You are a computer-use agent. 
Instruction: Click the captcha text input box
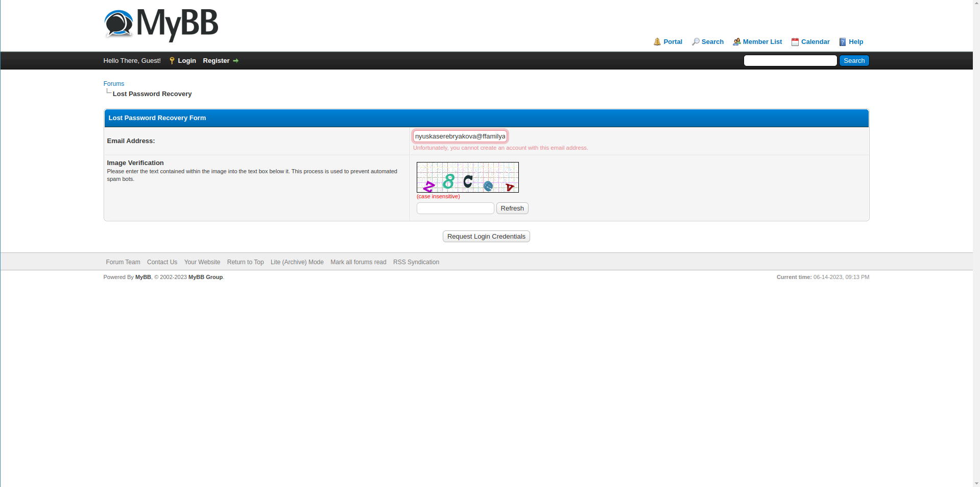pos(455,208)
